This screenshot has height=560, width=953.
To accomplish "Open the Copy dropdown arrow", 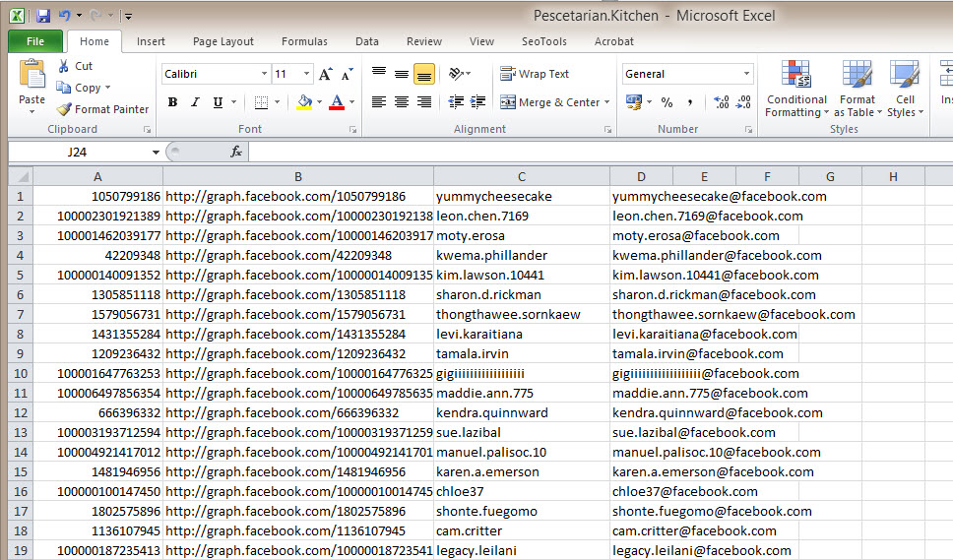I will click(108, 88).
